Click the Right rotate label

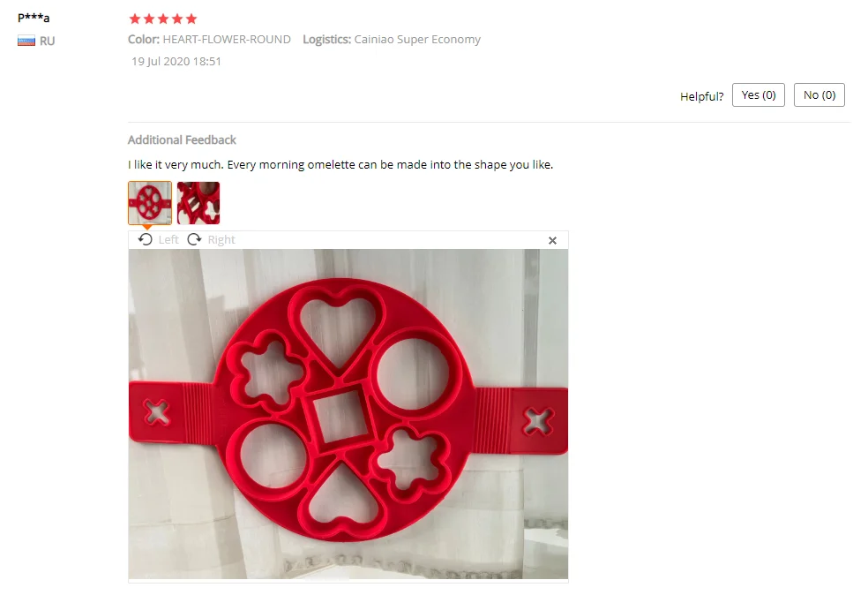coord(221,240)
